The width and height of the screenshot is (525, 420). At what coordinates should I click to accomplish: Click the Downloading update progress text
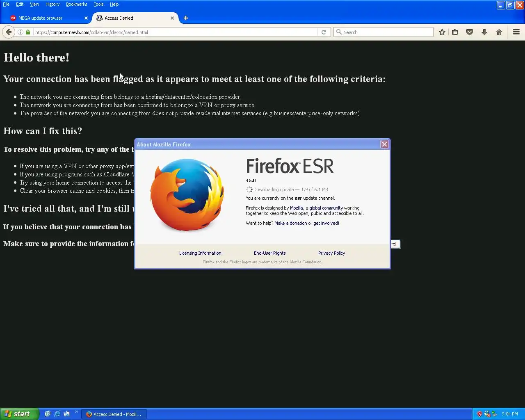(x=290, y=189)
